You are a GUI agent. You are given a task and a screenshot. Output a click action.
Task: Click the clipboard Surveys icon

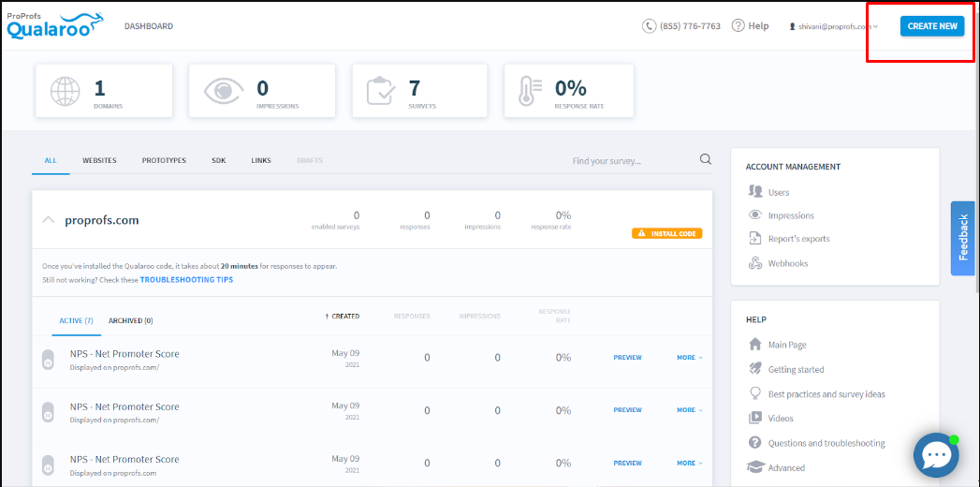[381, 91]
